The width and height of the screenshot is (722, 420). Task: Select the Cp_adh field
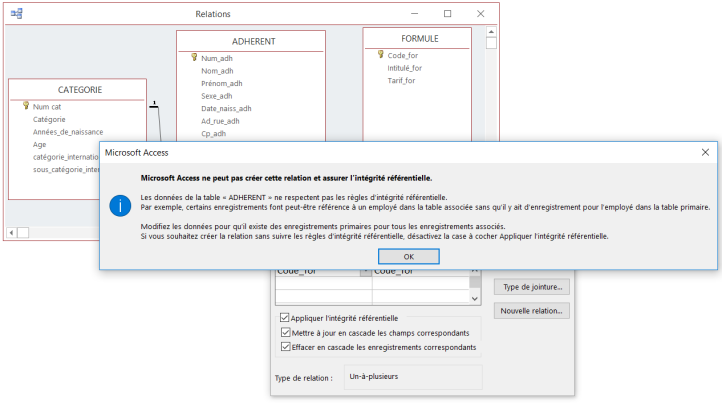(x=214, y=133)
